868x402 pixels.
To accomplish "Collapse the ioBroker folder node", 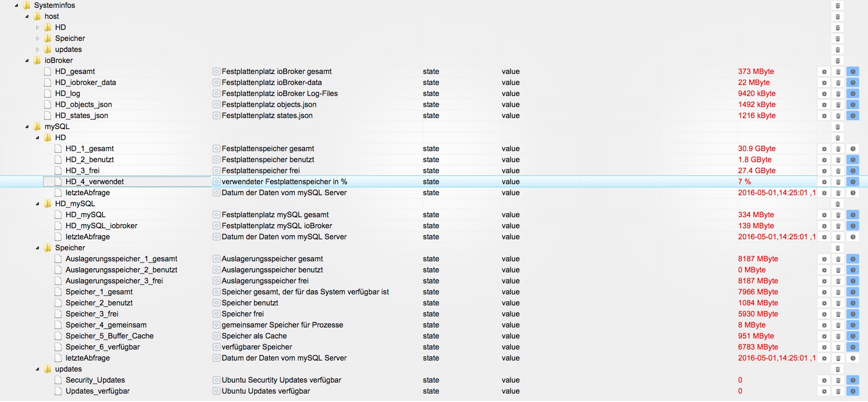I will click(27, 61).
